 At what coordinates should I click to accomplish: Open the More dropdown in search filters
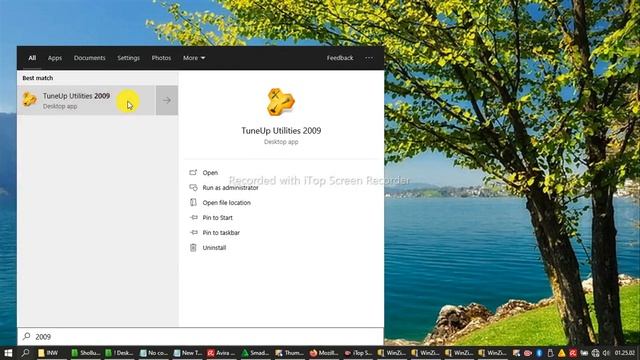(x=194, y=58)
